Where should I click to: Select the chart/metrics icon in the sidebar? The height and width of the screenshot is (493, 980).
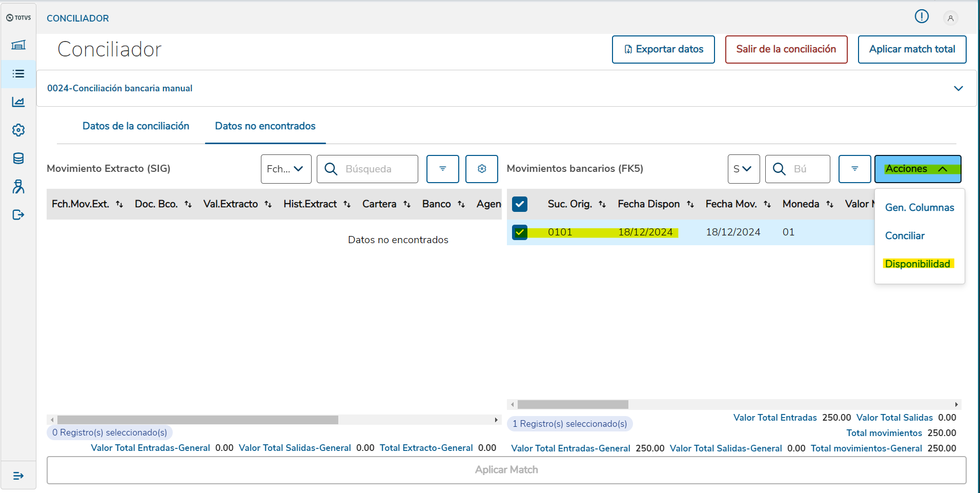(18, 102)
